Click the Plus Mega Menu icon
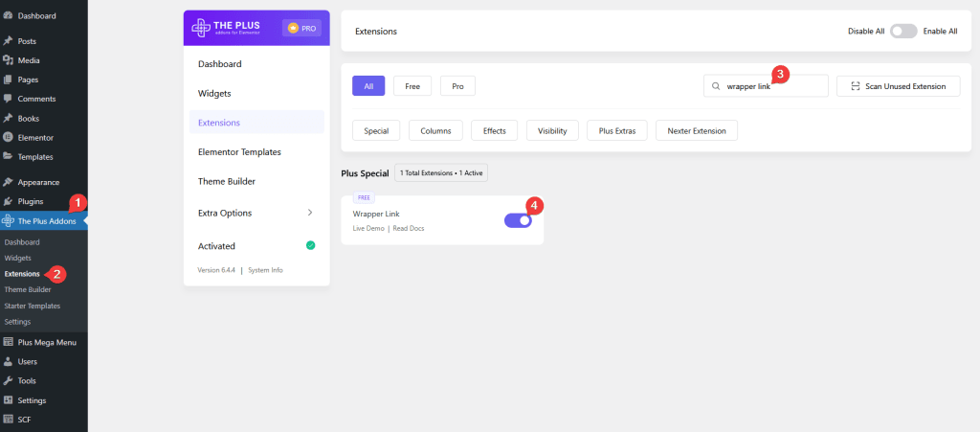980x432 pixels. pyautogui.click(x=8, y=342)
